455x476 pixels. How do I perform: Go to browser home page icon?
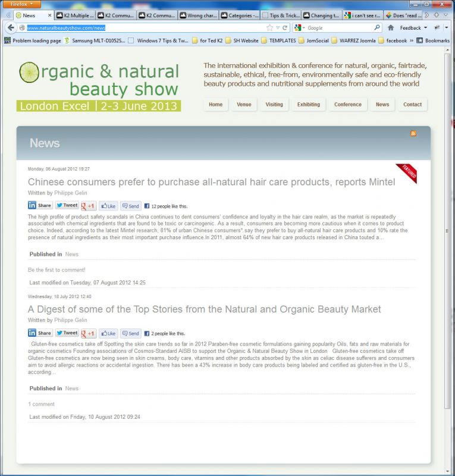pos(391,28)
